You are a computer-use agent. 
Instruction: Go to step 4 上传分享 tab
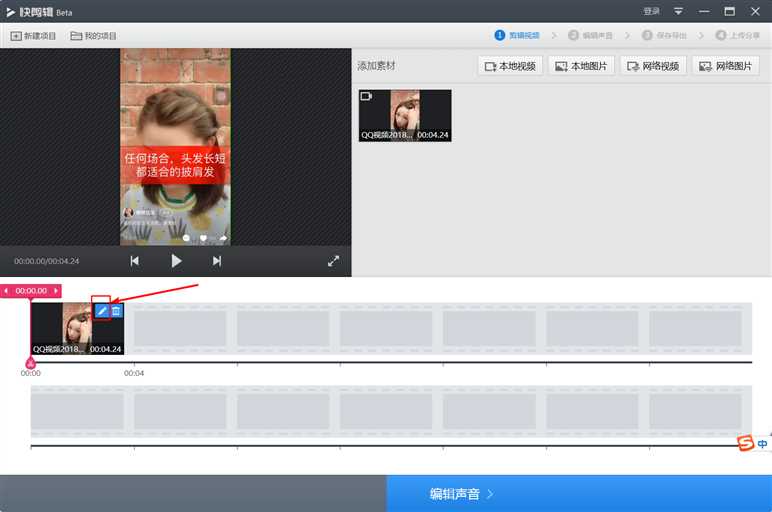point(738,35)
